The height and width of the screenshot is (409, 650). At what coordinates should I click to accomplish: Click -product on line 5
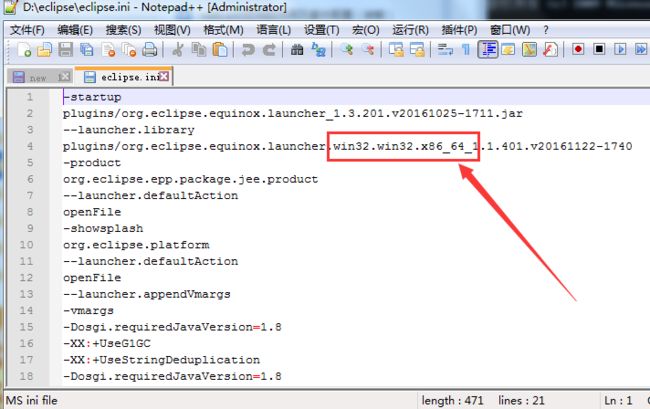(92, 162)
